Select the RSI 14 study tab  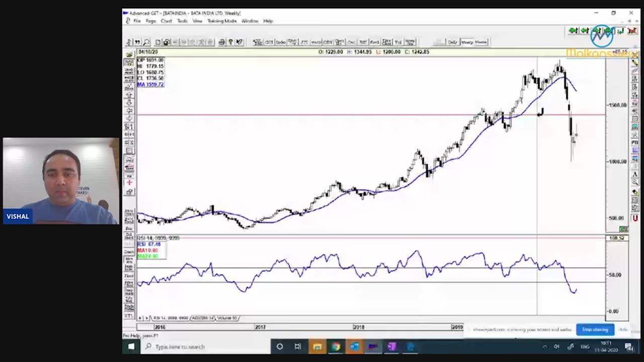171,318
